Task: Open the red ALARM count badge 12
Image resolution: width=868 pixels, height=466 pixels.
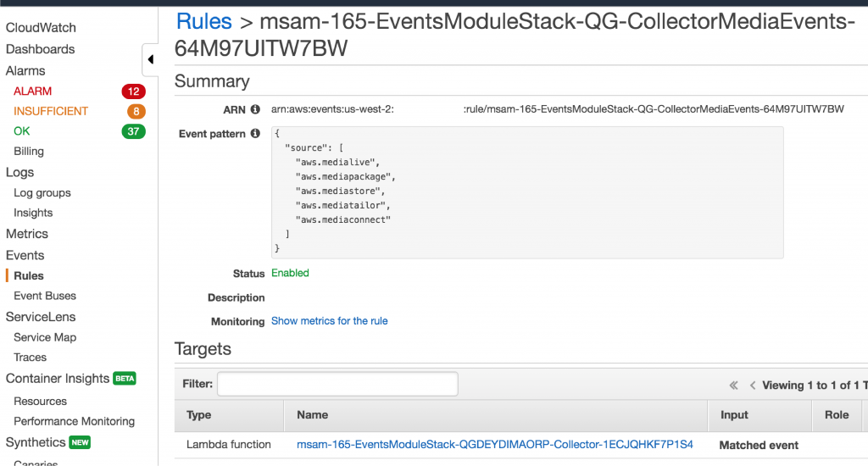Action: (133, 92)
